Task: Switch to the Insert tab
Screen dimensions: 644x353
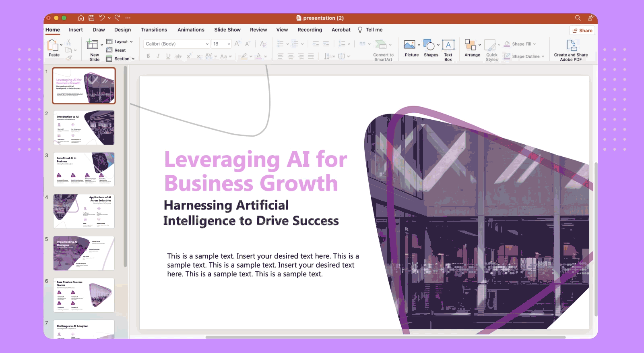Action: click(76, 30)
